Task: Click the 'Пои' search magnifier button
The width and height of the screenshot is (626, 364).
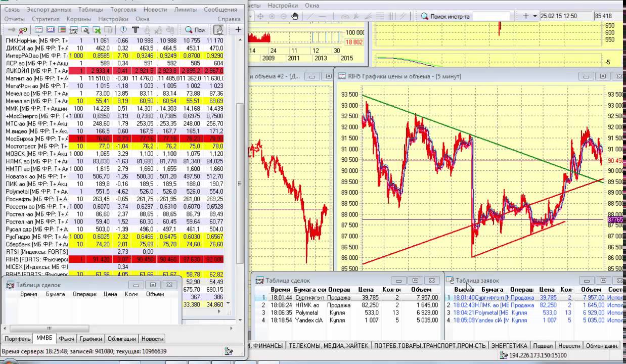Action: coord(195,30)
